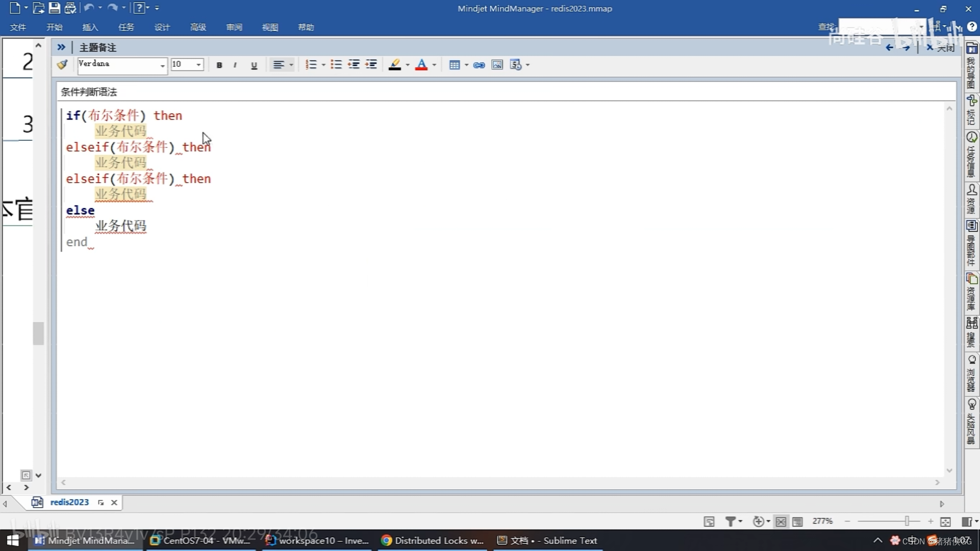The image size is (980, 551).
Task: Toggle italic formatting
Action: coord(235,65)
